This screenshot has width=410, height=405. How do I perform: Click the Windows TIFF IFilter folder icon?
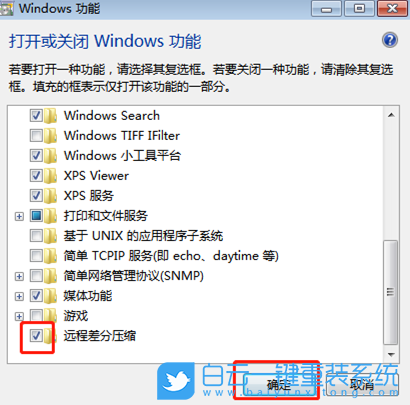[50, 136]
